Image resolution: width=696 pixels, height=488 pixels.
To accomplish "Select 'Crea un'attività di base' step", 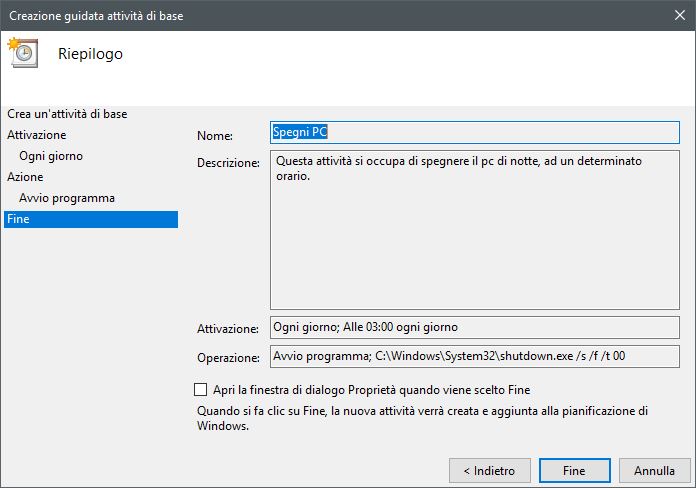I will (x=67, y=114).
